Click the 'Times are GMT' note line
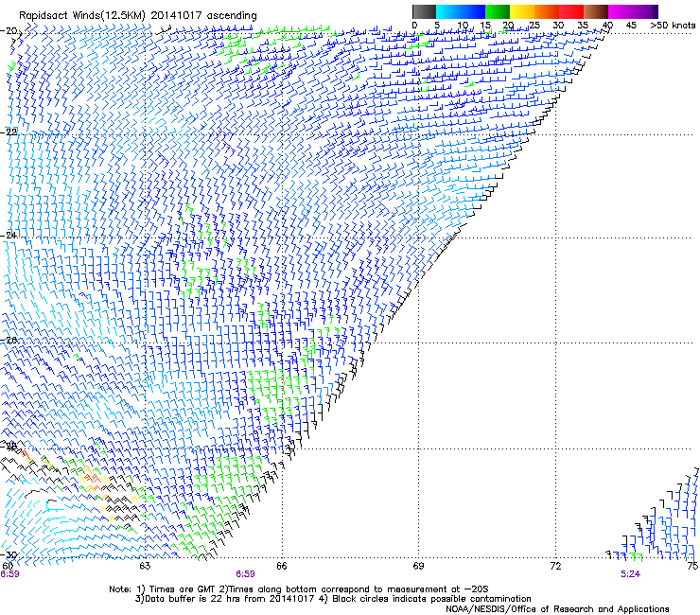 [x=299, y=589]
